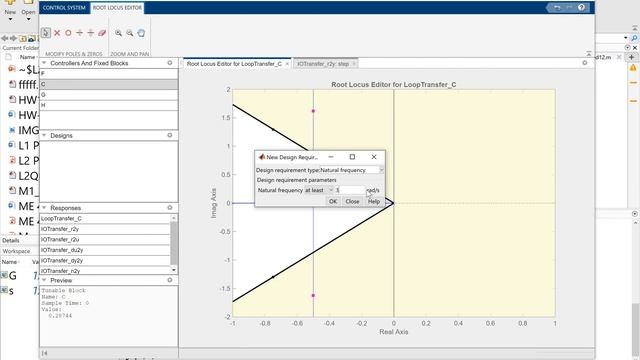
Task: Select the eraser delete pole/zero tool
Action: point(102,33)
